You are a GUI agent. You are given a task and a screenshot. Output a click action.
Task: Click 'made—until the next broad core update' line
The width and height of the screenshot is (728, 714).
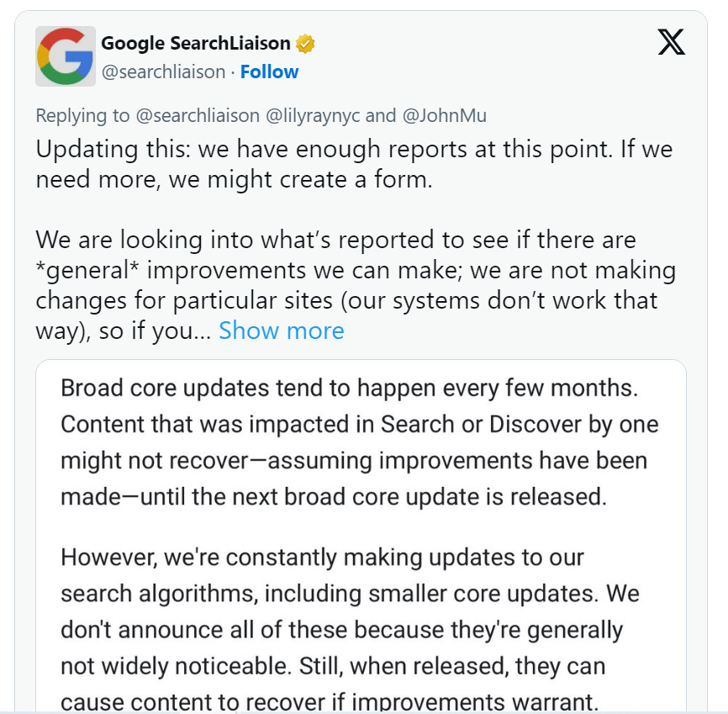pyautogui.click(x=334, y=496)
